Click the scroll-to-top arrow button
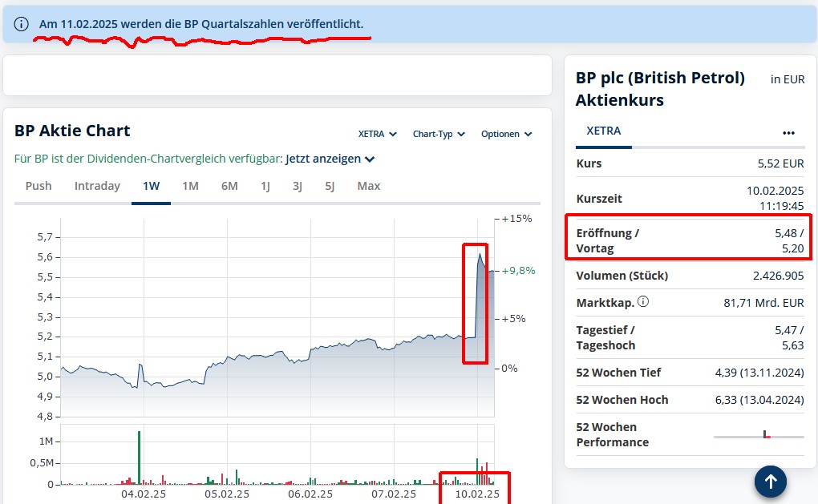The height and width of the screenshot is (504, 818). pyautogui.click(x=770, y=482)
